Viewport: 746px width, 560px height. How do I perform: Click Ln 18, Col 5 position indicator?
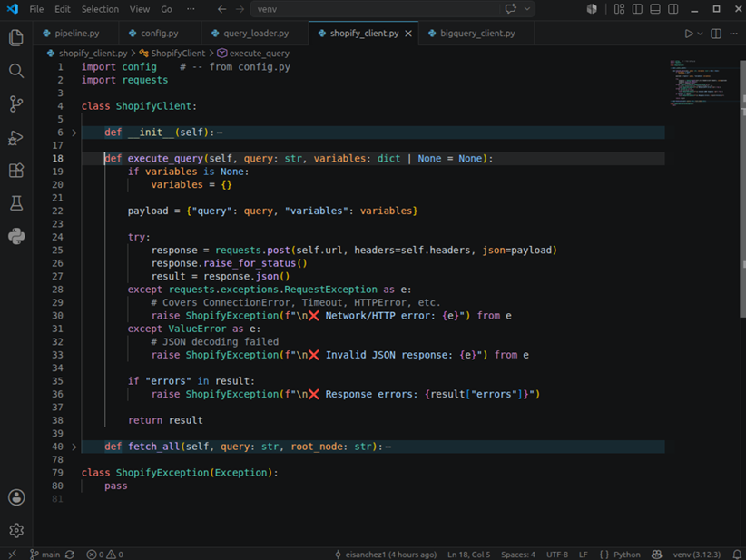pos(468,555)
